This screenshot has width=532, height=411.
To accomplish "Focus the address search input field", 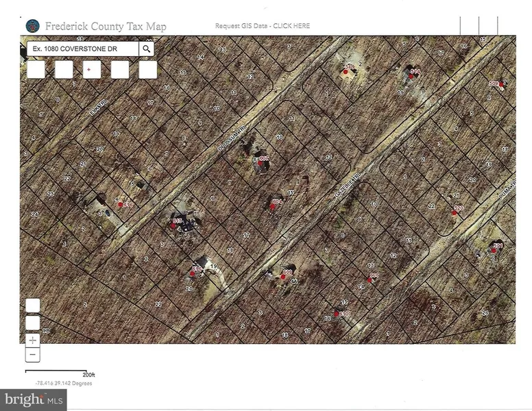I will [x=82, y=49].
